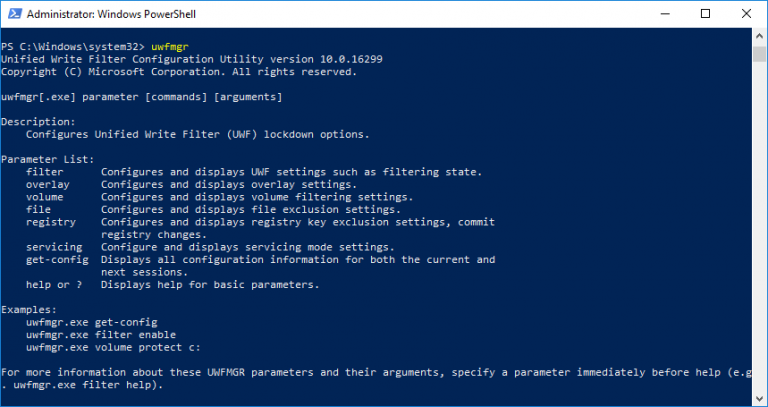Click the 'get-config' parameter name in the list
The image size is (768, 407).
click(x=57, y=259)
